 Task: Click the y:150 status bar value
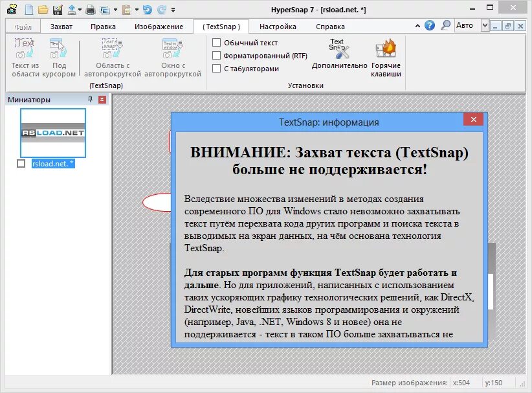494,383
